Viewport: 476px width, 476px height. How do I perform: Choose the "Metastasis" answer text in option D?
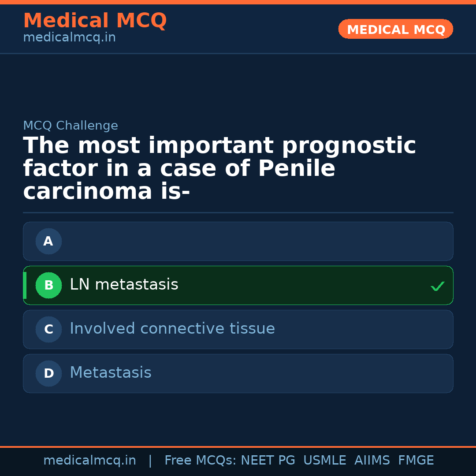[x=111, y=373]
